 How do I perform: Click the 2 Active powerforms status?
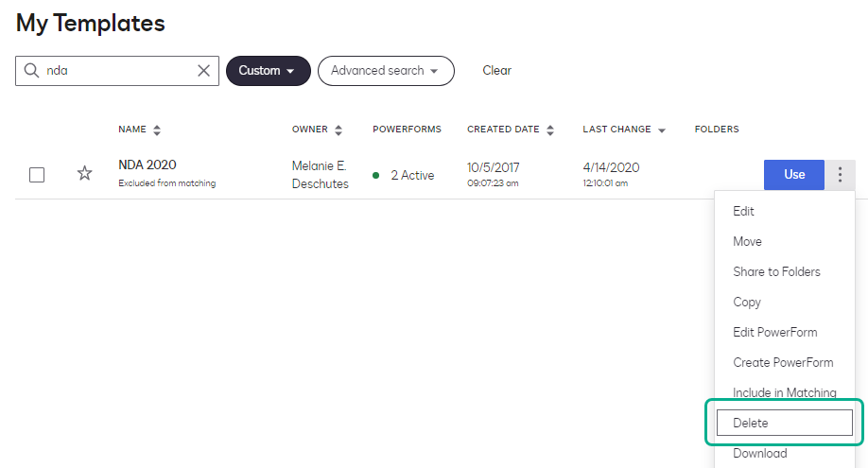(404, 176)
